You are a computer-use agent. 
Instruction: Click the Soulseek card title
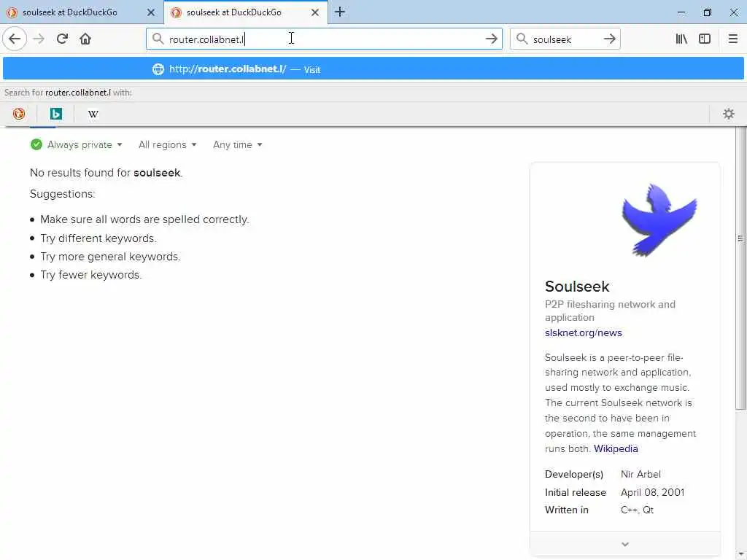pos(577,286)
